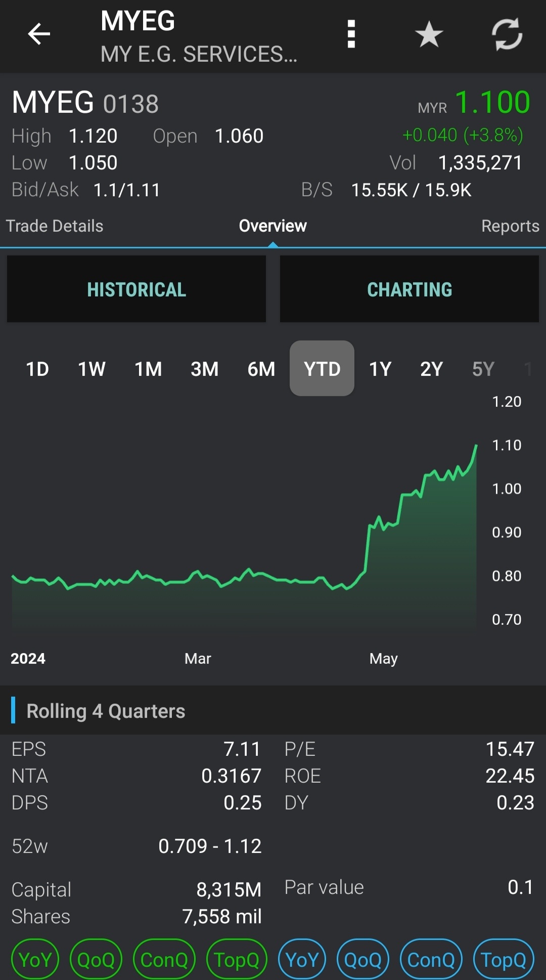Tap the chart's price peak near 1.10

pos(476,446)
